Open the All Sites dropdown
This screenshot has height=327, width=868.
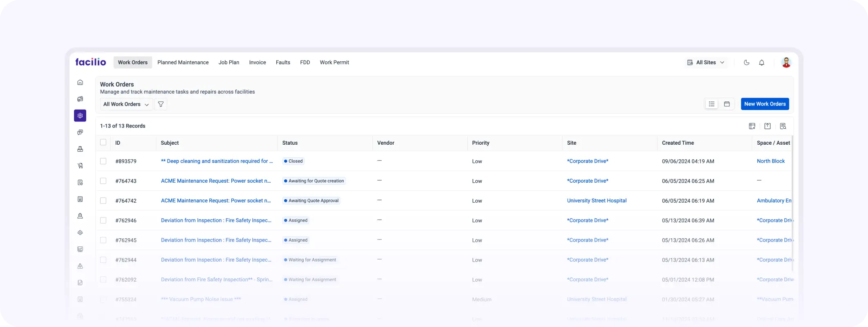coord(706,63)
